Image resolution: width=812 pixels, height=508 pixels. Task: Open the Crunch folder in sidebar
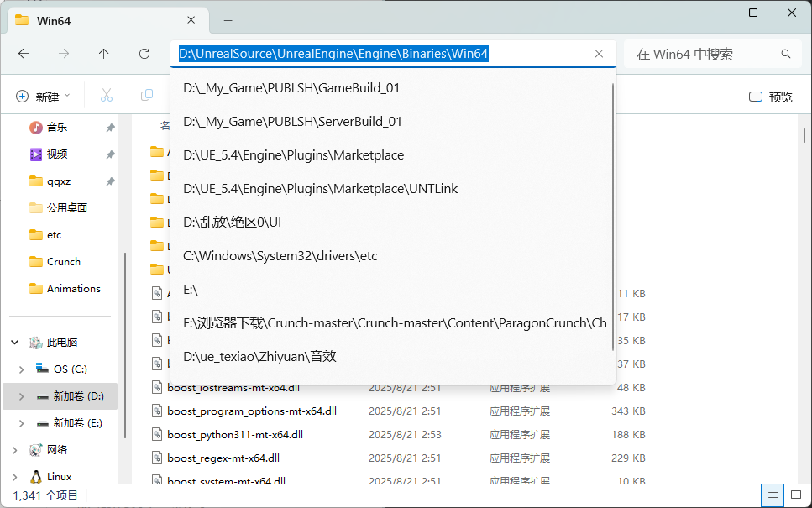pos(63,262)
